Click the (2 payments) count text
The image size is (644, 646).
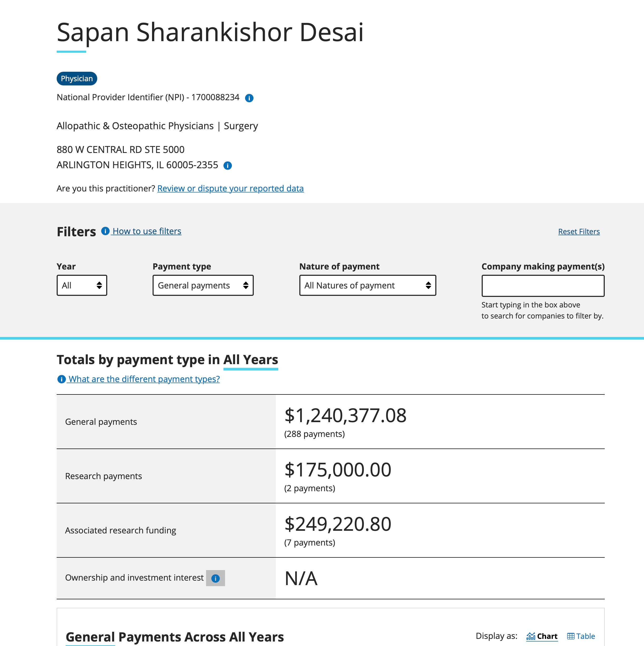point(310,489)
